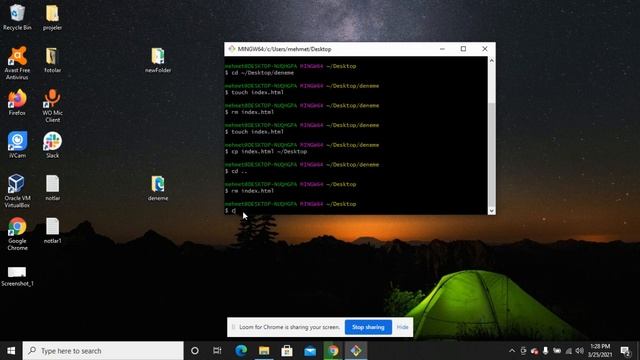Open the Mail app on taskbar
The width and height of the screenshot is (640, 360).
pyautogui.click(x=310, y=351)
